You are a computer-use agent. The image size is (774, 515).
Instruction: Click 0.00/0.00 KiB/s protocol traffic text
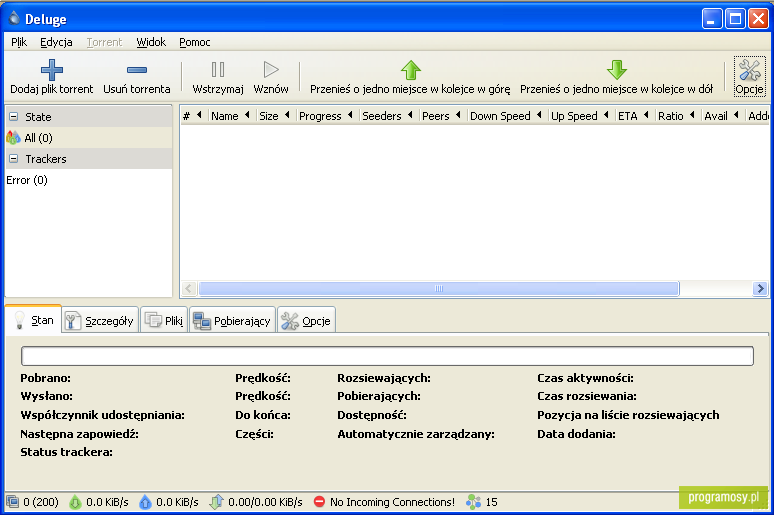pos(265,502)
